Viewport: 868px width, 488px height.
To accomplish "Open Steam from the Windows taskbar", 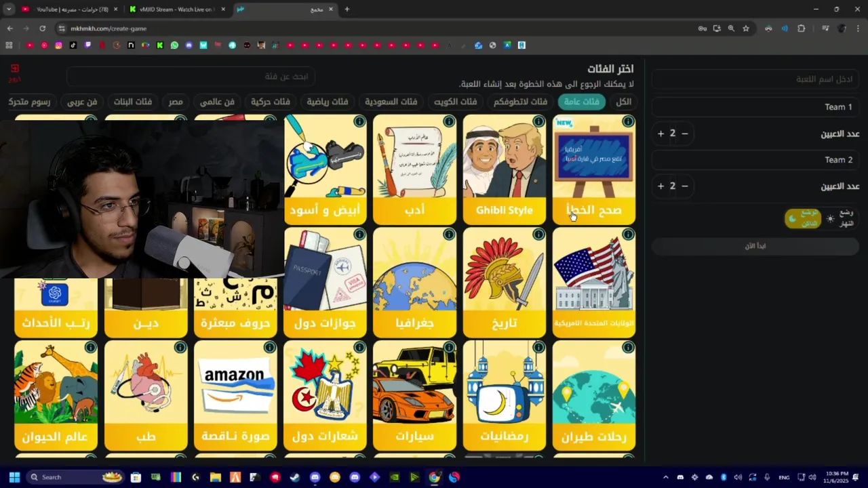I will (x=295, y=477).
